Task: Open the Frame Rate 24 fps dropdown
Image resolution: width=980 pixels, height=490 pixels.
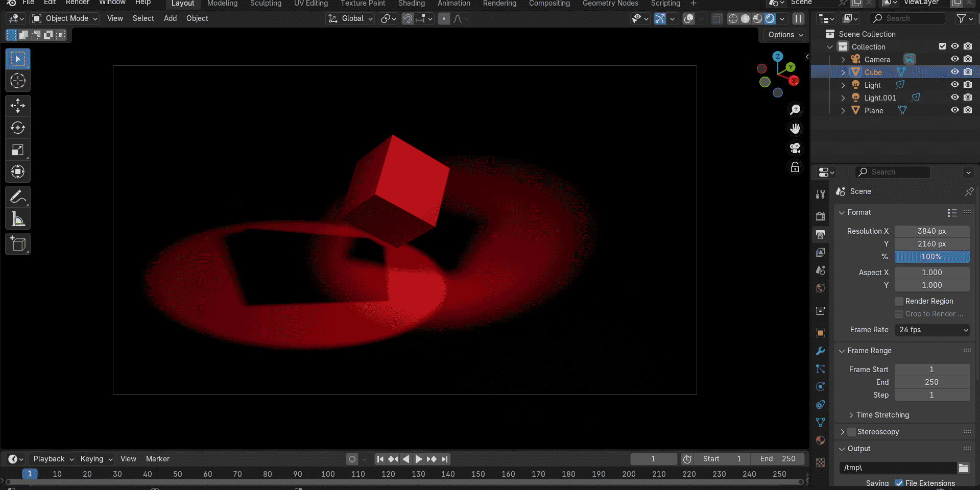Action: [x=932, y=330]
